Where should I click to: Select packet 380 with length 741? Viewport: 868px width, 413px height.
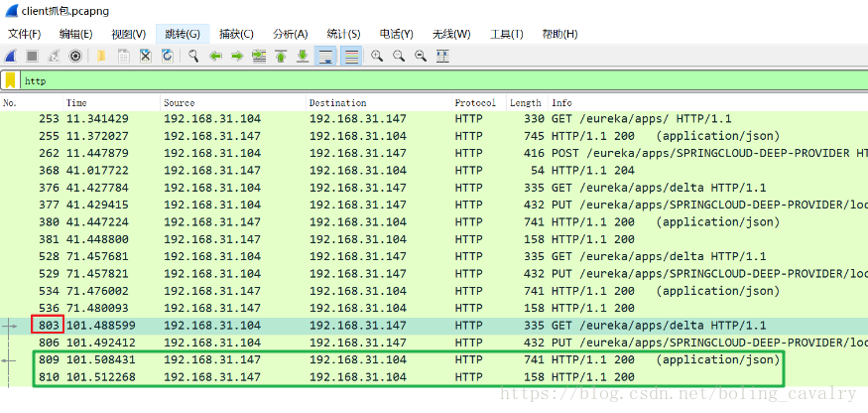point(434,221)
